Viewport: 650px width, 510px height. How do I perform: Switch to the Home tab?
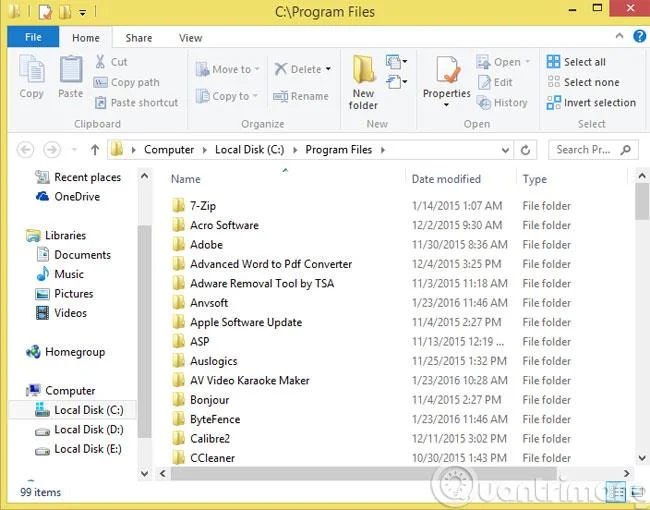click(x=86, y=38)
